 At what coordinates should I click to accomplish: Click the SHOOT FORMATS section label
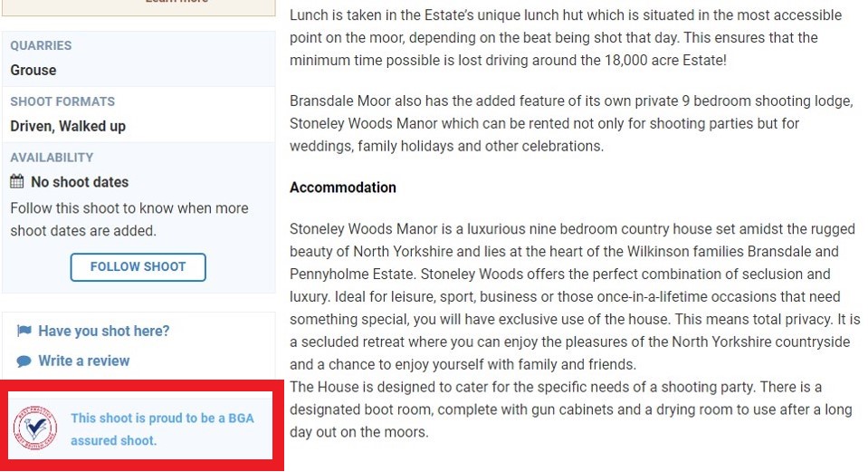[62, 101]
